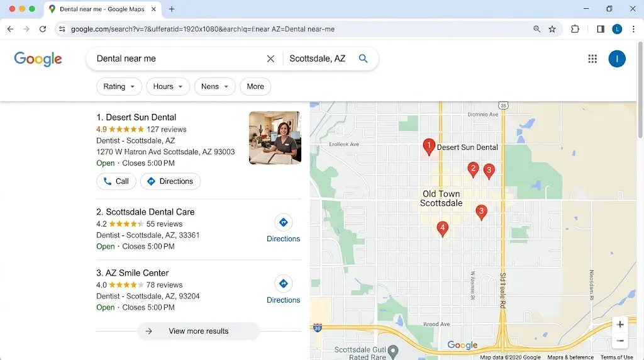Open a new browser tab
644x360 pixels.
point(172,9)
